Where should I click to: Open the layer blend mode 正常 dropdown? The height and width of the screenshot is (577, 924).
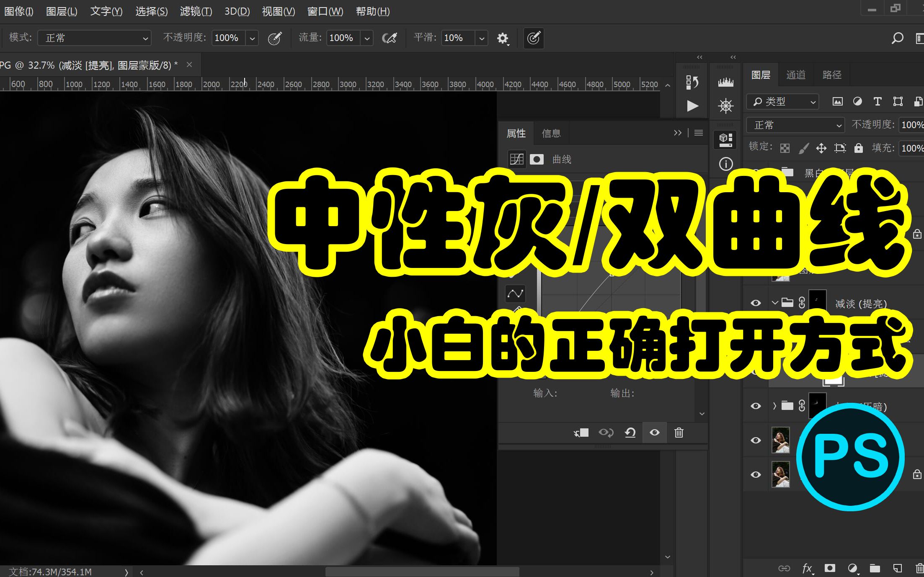coord(795,125)
